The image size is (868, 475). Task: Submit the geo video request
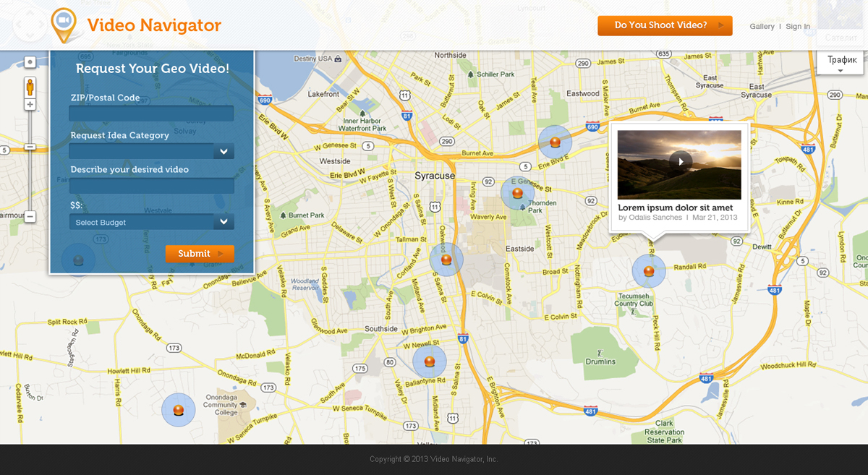200,254
